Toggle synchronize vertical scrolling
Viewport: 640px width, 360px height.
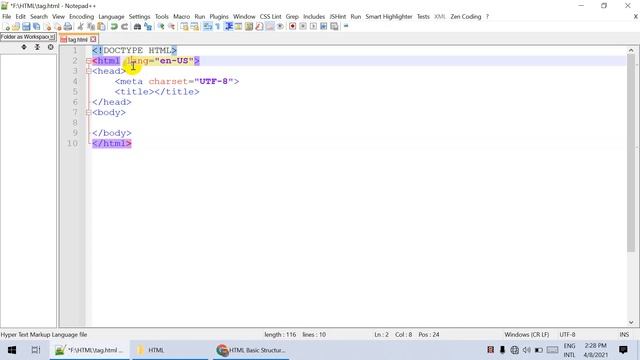tap(184, 27)
